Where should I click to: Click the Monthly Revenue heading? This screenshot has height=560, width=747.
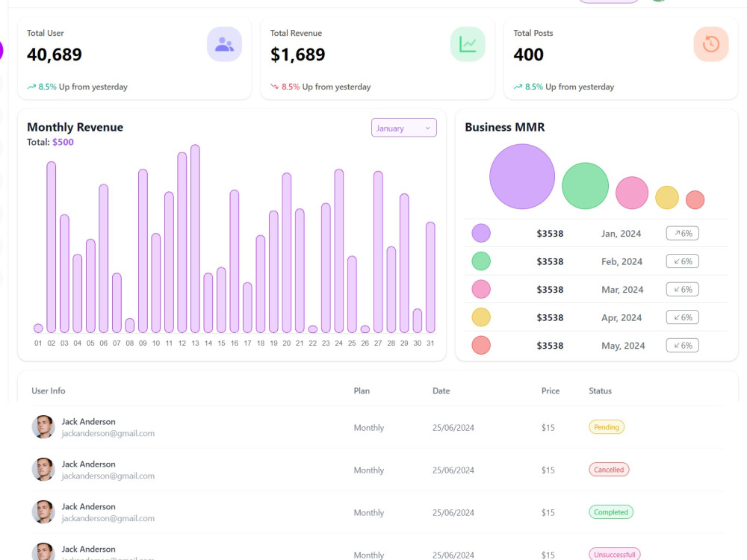(75, 127)
